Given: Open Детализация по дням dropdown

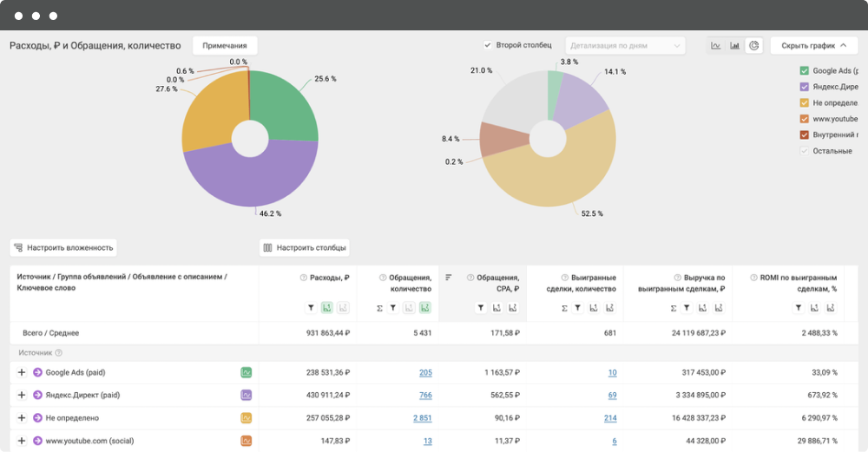Looking at the screenshot, I should pyautogui.click(x=625, y=45).
